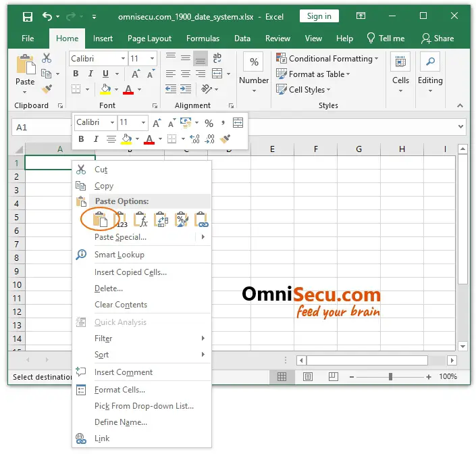Open the ribbon font size dropdown
Image resolution: width=476 pixels, height=454 pixels.
[152, 58]
